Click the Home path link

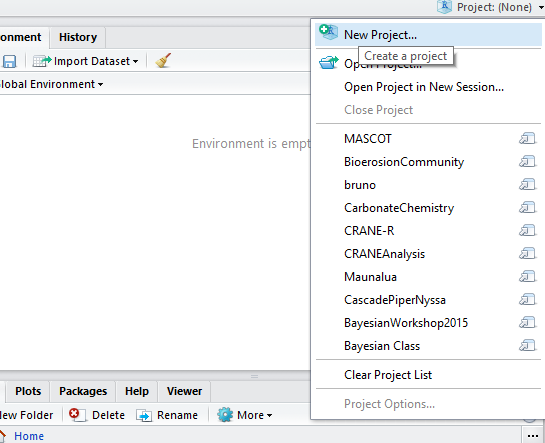(x=29, y=436)
